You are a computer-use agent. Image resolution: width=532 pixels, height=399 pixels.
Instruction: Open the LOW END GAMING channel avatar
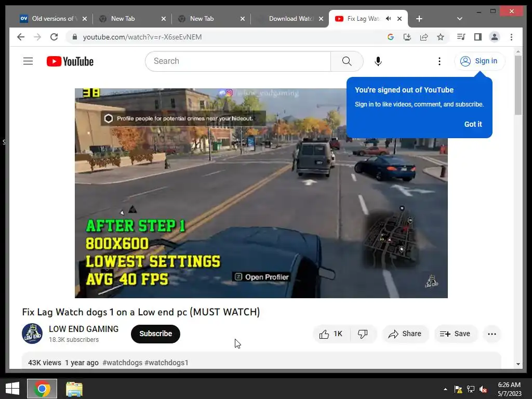32,334
